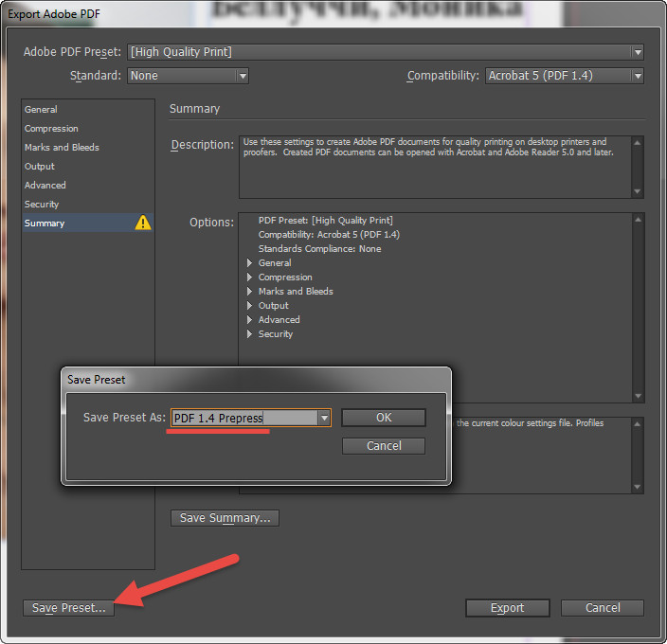Select Advanced in the left panel list
The height and width of the screenshot is (644, 667).
click(x=88, y=185)
